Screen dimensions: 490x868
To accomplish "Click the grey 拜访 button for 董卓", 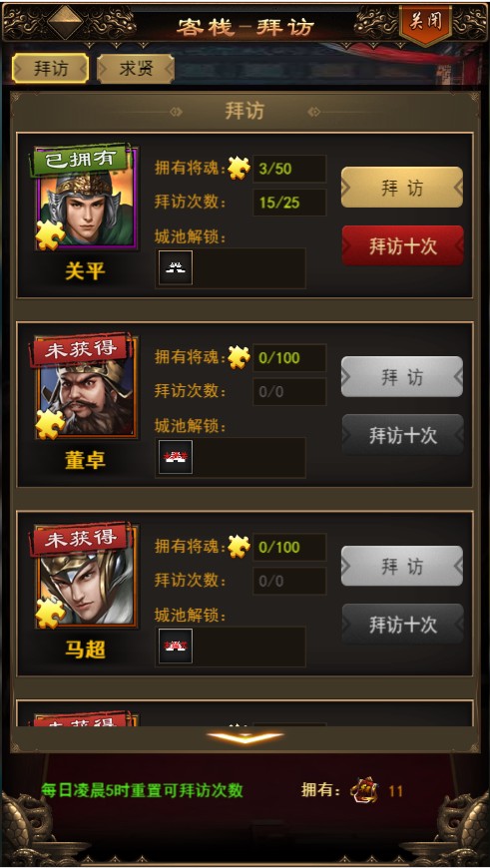I will click(x=402, y=376).
